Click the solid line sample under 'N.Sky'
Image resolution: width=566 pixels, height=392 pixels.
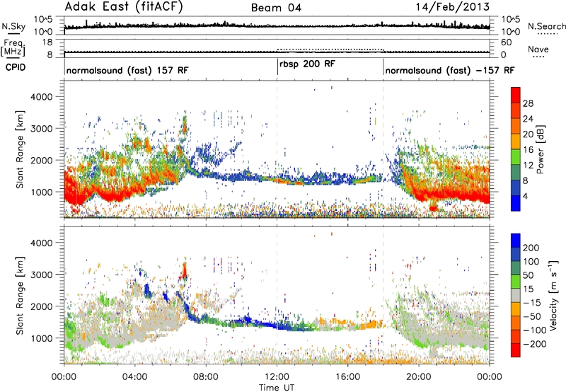(13, 33)
